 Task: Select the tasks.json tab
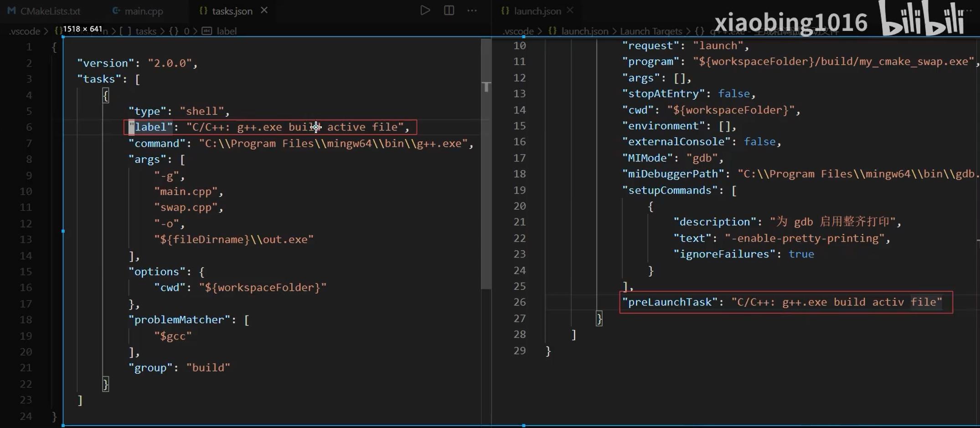point(232,11)
